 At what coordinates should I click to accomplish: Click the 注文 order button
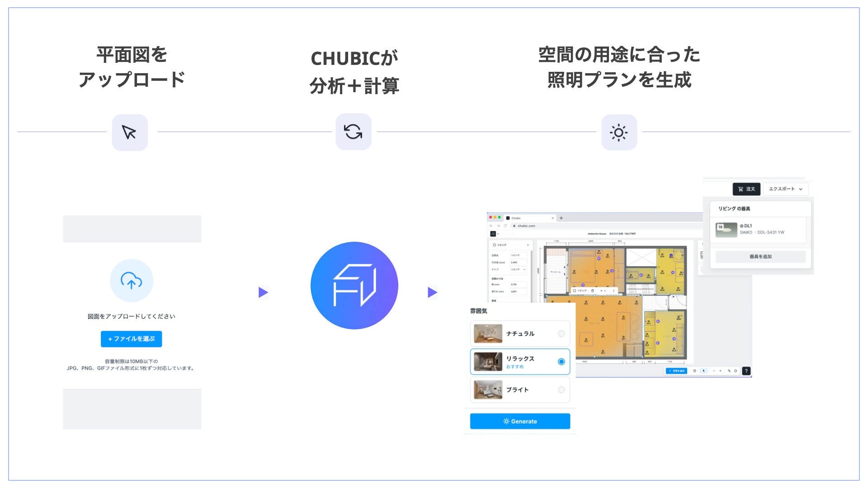(746, 189)
